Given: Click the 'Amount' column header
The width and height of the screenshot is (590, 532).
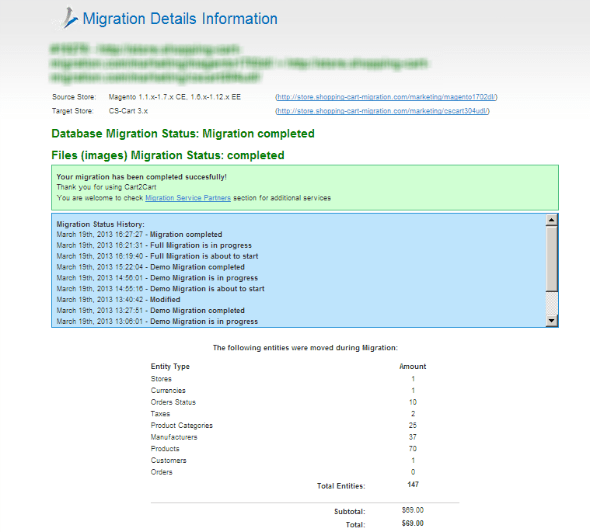Looking at the screenshot, I should 413,366.
